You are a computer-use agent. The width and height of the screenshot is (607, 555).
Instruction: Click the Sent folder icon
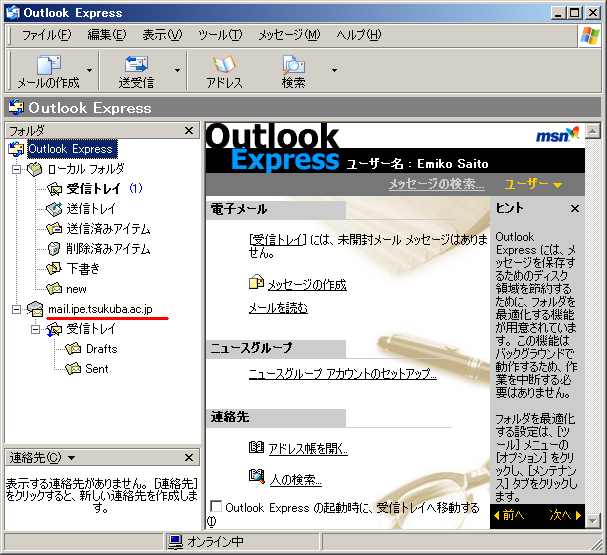pyautogui.click(x=73, y=368)
